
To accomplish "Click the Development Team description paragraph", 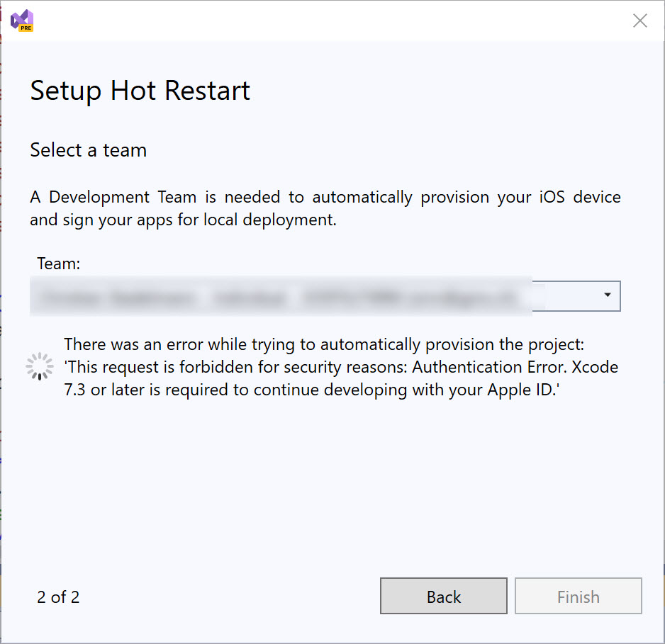I will click(x=325, y=208).
